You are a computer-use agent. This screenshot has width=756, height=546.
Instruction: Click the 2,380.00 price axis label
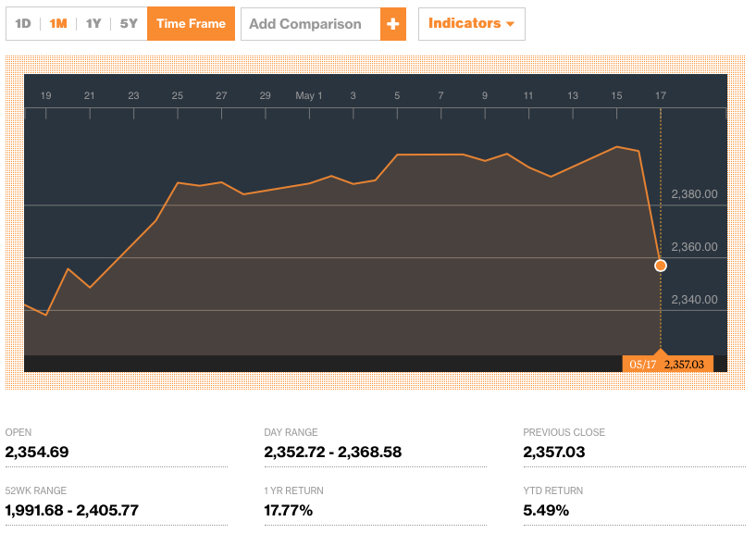point(694,194)
